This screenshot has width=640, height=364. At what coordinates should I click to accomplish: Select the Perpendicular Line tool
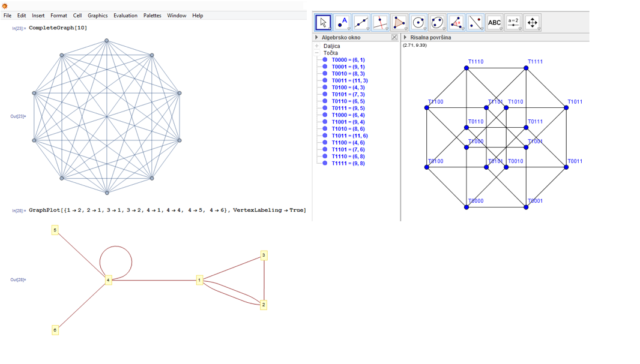(x=380, y=23)
